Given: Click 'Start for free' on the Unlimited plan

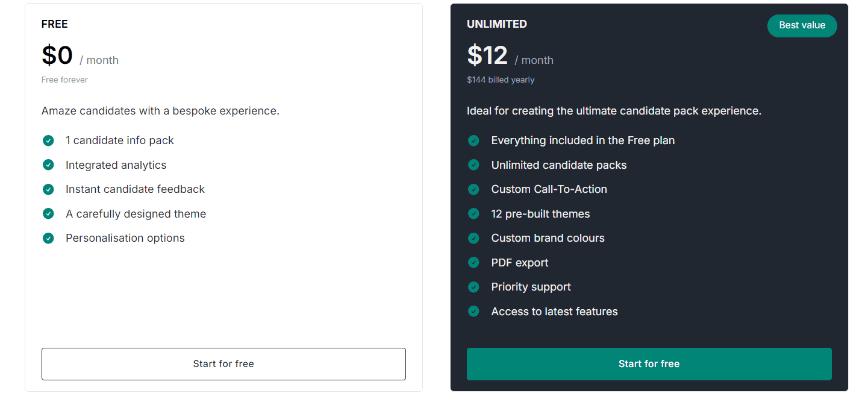Looking at the screenshot, I should pyautogui.click(x=649, y=364).
